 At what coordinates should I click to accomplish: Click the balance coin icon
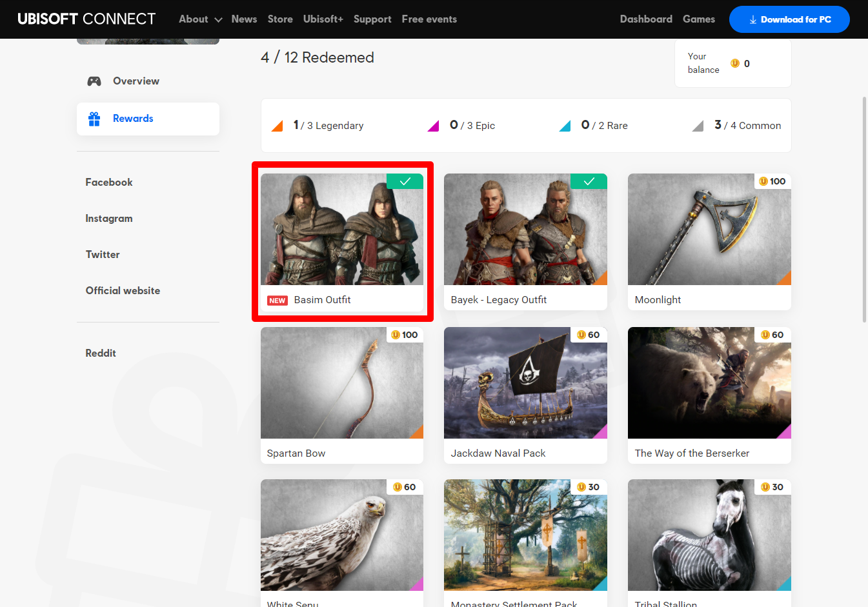(x=734, y=63)
